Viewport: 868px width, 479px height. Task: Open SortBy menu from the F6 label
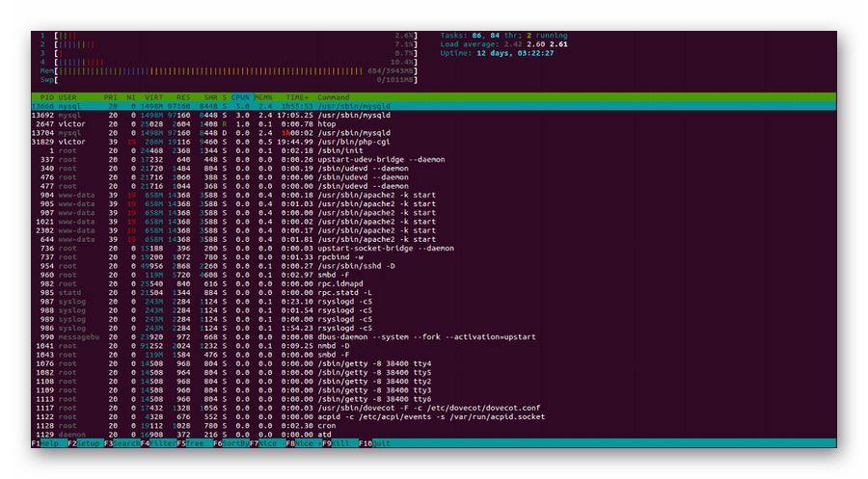tap(231, 443)
